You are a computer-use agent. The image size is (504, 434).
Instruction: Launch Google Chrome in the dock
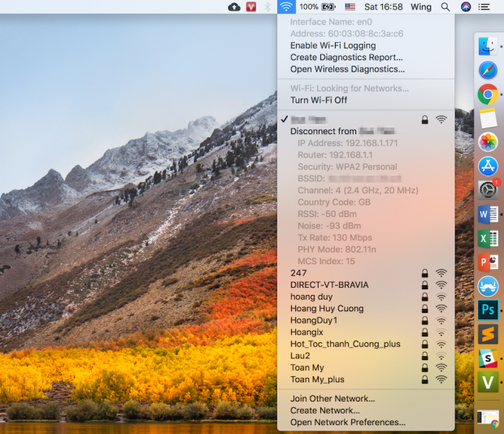coord(488,94)
